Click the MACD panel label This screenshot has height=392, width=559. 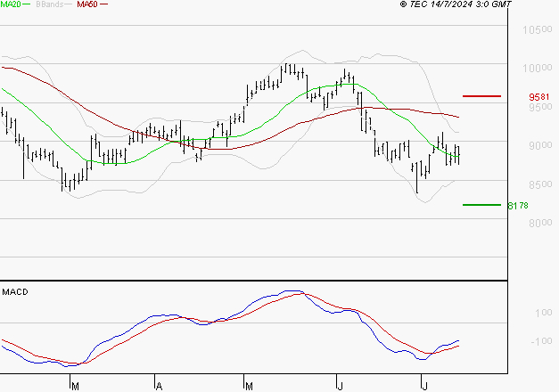[15, 292]
